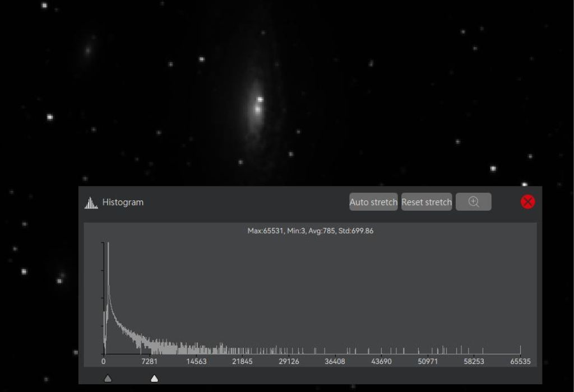Click the Auto stretch button
The width and height of the screenshot is (574, 392).
pyautogui.click(x=373, y=202)
